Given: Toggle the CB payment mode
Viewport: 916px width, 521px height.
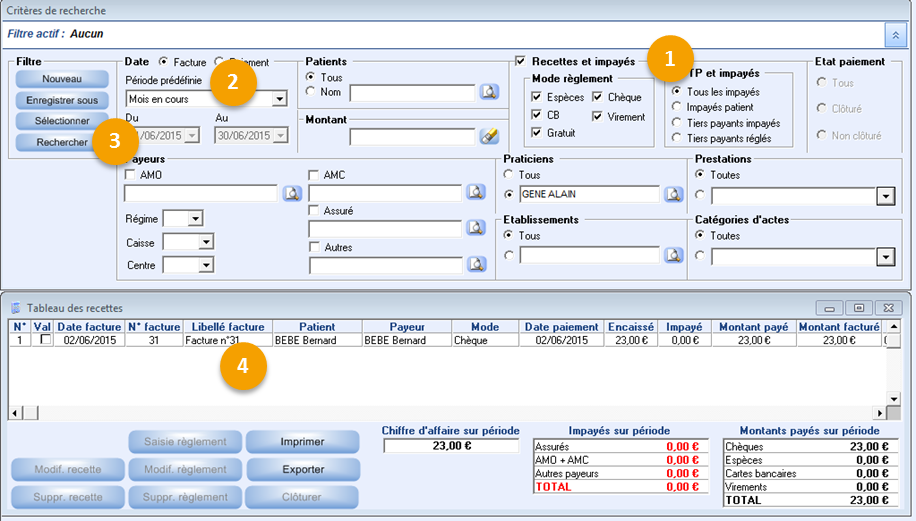Looking at the screenshot, I should coord(536,114).
